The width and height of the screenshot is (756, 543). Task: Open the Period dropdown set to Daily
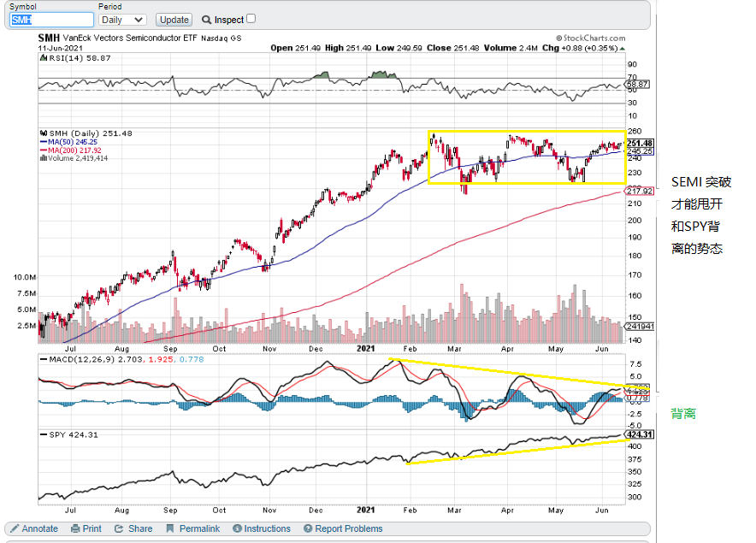(122, 20)
